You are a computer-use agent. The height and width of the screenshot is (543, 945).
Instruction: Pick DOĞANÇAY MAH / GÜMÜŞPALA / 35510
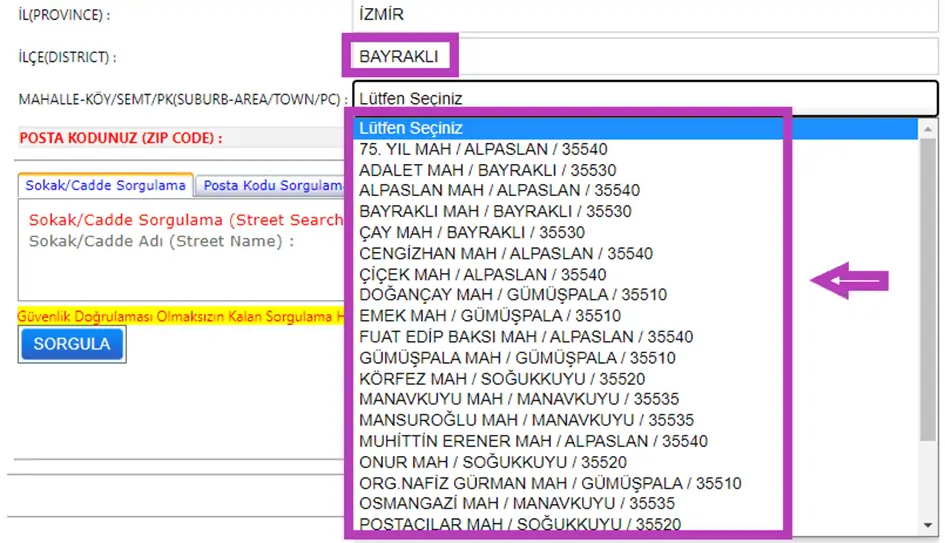[512, 295]
